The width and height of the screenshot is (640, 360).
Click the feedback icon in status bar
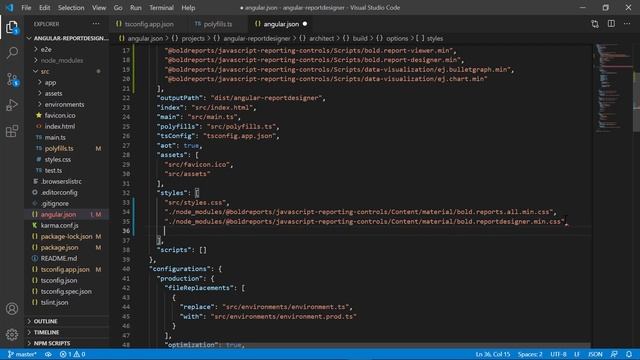(x=614, y=354)
